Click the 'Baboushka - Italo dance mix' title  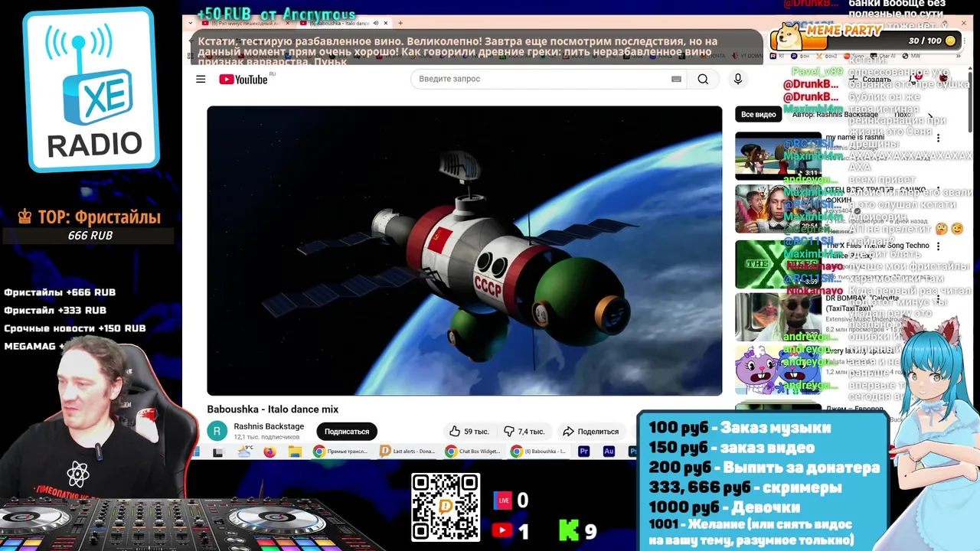click(x=273, y=409)
